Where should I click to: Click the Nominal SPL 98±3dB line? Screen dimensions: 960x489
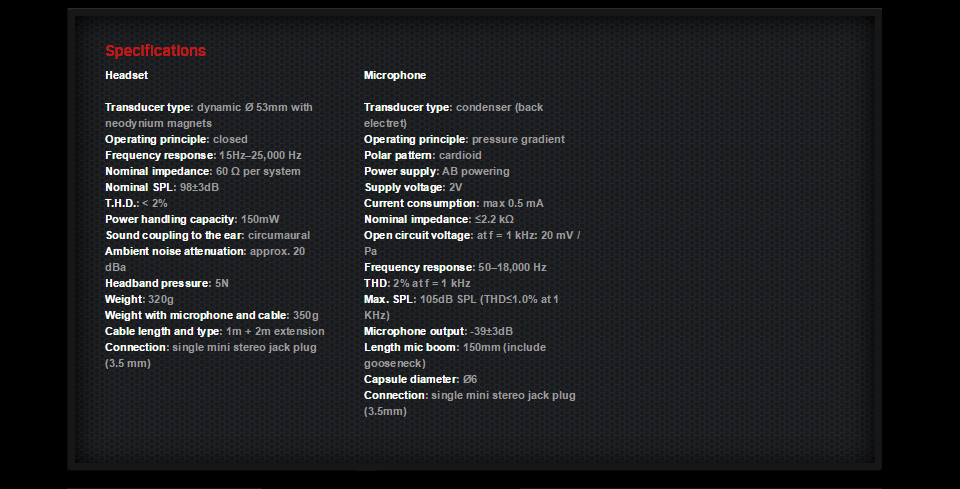click(x=162, y=187)
